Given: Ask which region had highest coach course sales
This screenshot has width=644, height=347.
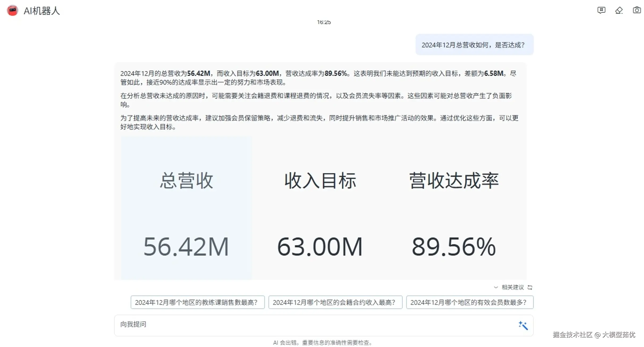Looking at the screenshot, I should point(197,302).
